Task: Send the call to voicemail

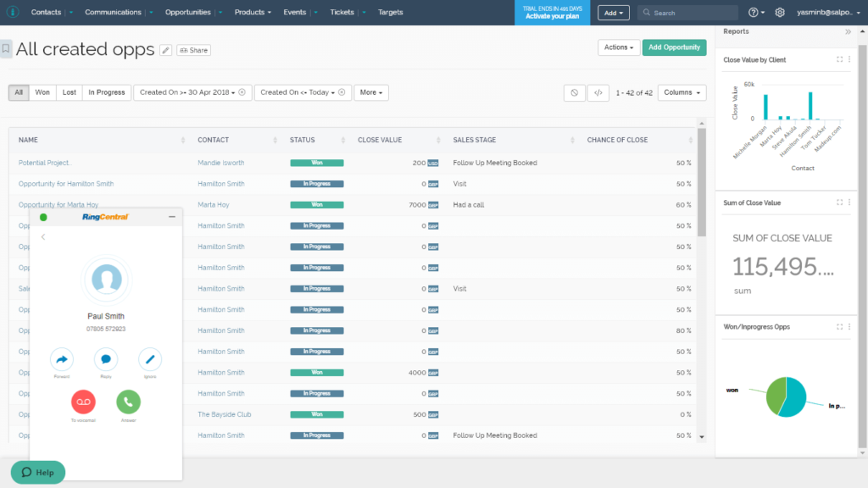Action: [x=84, y=401]
